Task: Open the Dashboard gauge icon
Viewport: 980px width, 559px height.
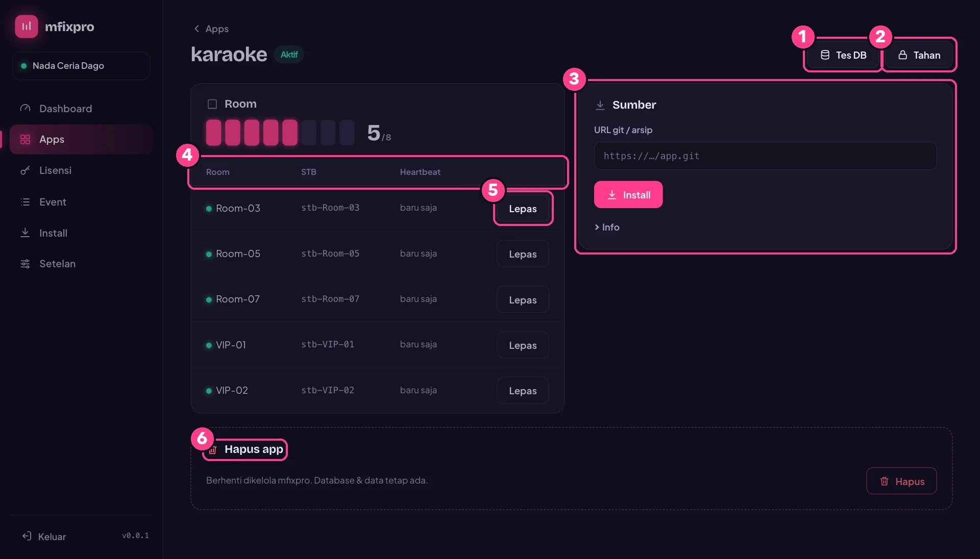Action: pos(25,108)
